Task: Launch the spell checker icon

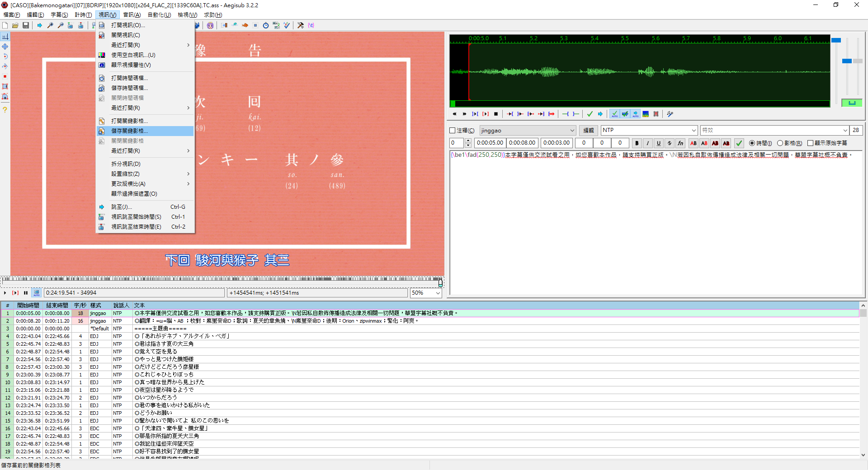Action: coord(287,25)
